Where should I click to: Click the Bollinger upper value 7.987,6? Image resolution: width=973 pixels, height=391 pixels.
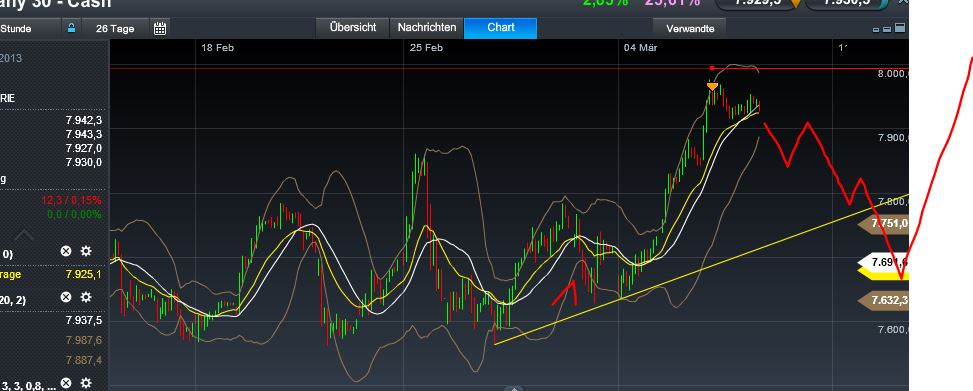[x=84, y=340]
